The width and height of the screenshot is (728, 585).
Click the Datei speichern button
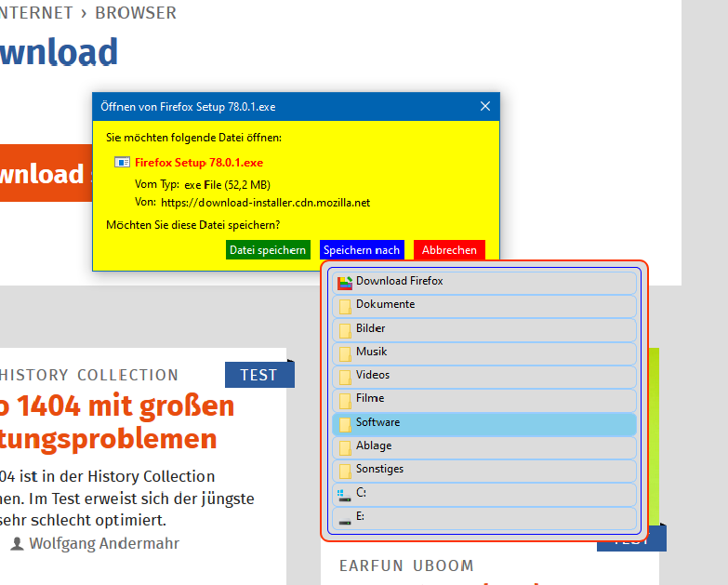coord(268,250)
